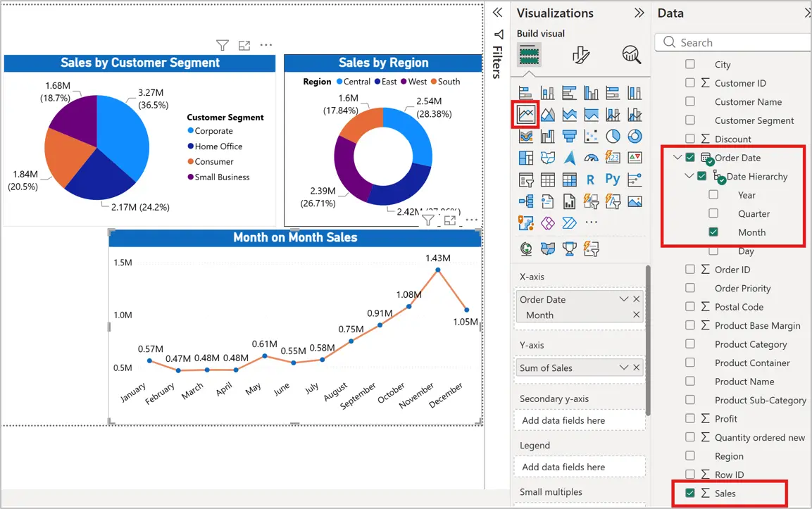Image resolution: width=812 pixels, height=509 pixels.
Task: Select the Python visual icon
Action: [613, 179]
